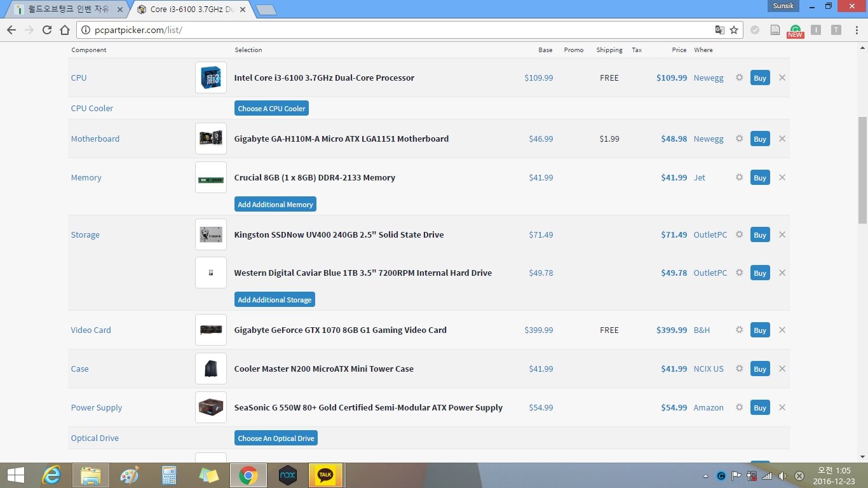Open the Power Supply component link
Viewport: 868px width, 488px height.
[97, 407]
